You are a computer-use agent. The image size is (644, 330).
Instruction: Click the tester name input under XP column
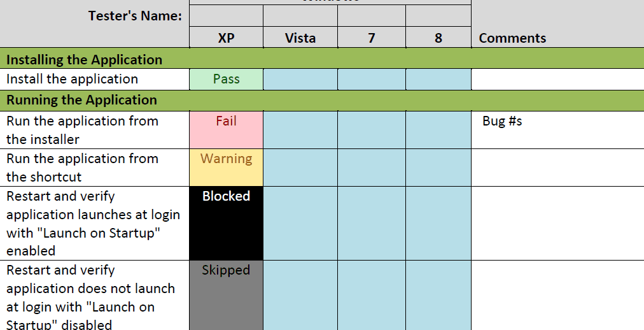(x=226, y=16)
